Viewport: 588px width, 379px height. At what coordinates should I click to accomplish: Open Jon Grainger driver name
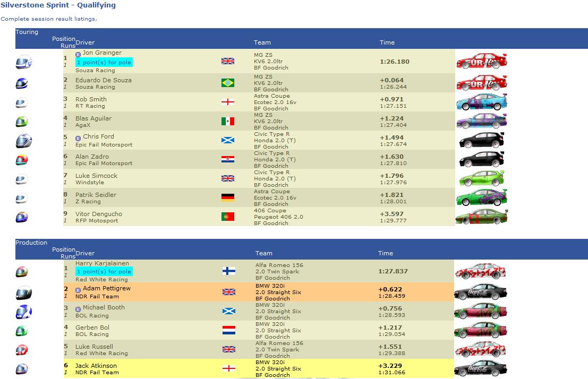tap(102, 53)
